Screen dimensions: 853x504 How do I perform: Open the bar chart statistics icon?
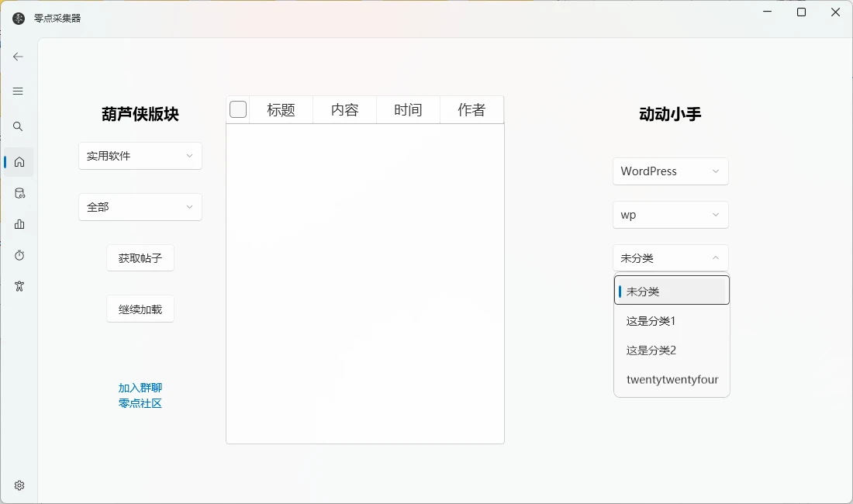(x=19, y=224)
